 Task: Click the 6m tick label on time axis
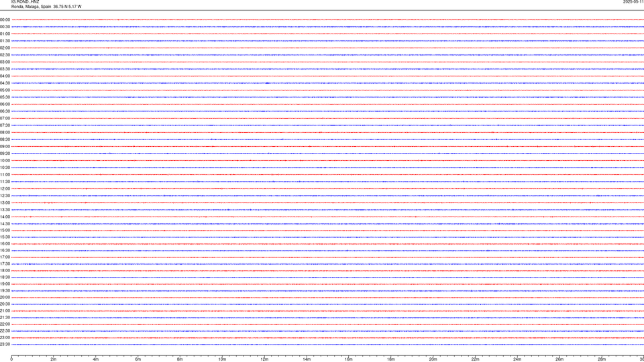coord(138,359)
